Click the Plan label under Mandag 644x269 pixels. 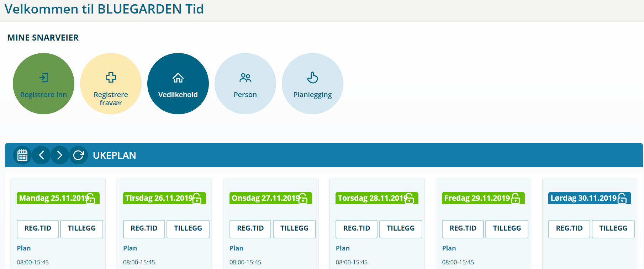tap(24, 248)
